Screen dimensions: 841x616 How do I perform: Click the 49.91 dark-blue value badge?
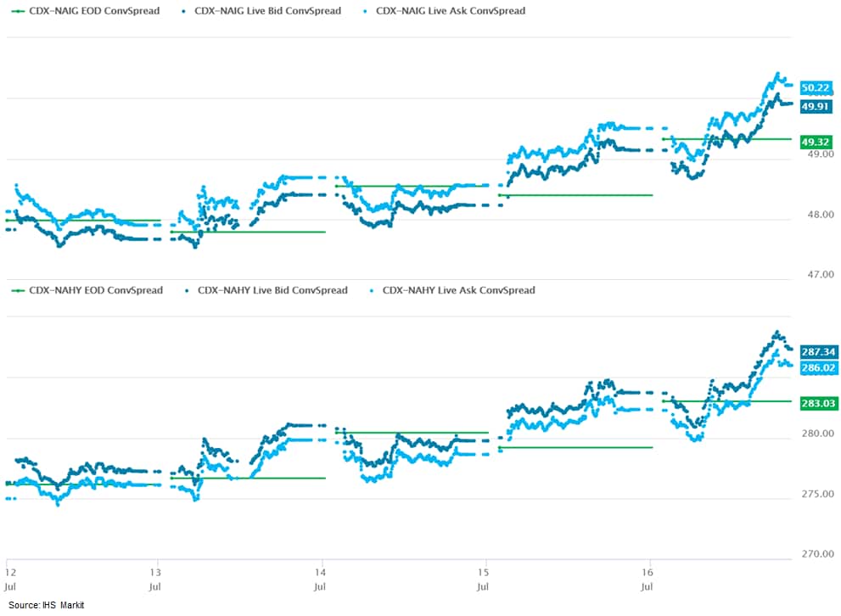815,107
